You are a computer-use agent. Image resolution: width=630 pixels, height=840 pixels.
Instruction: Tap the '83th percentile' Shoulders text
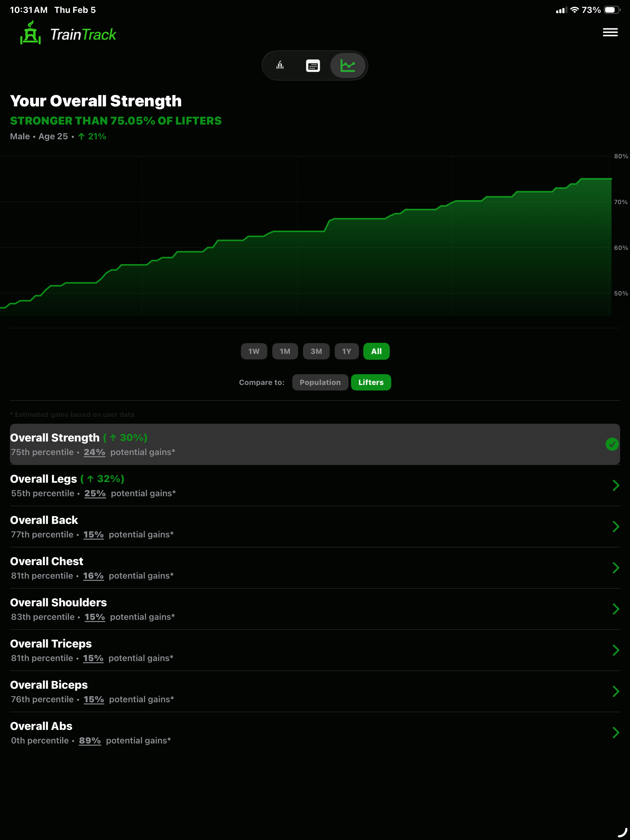click(x=42, y=617)
